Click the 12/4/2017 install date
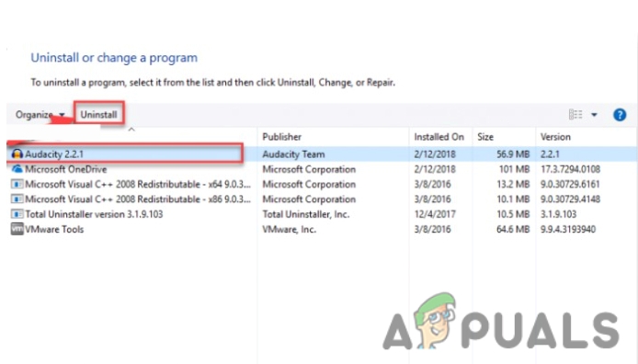 [435, 214]
